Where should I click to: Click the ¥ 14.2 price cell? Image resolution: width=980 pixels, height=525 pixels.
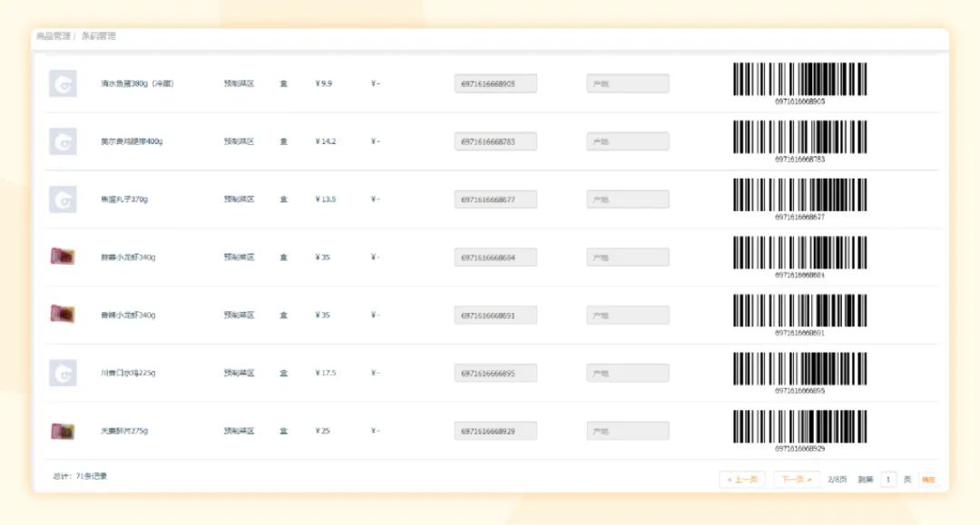326,141
